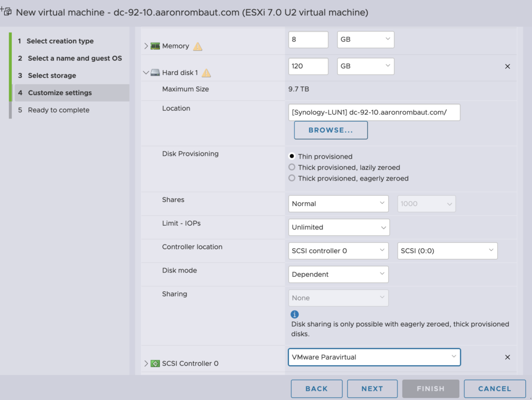
Task: Open the Disk mode Dependent dropdown
Action: 338,274
